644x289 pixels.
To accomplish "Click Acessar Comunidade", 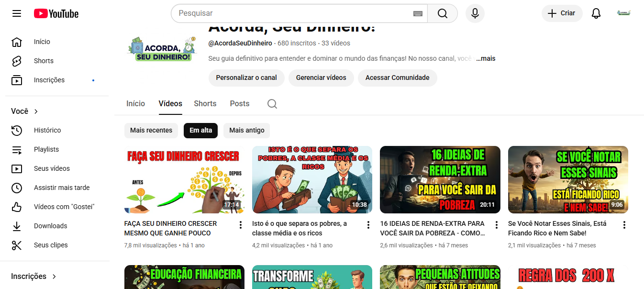I will [x=398, y=78].
